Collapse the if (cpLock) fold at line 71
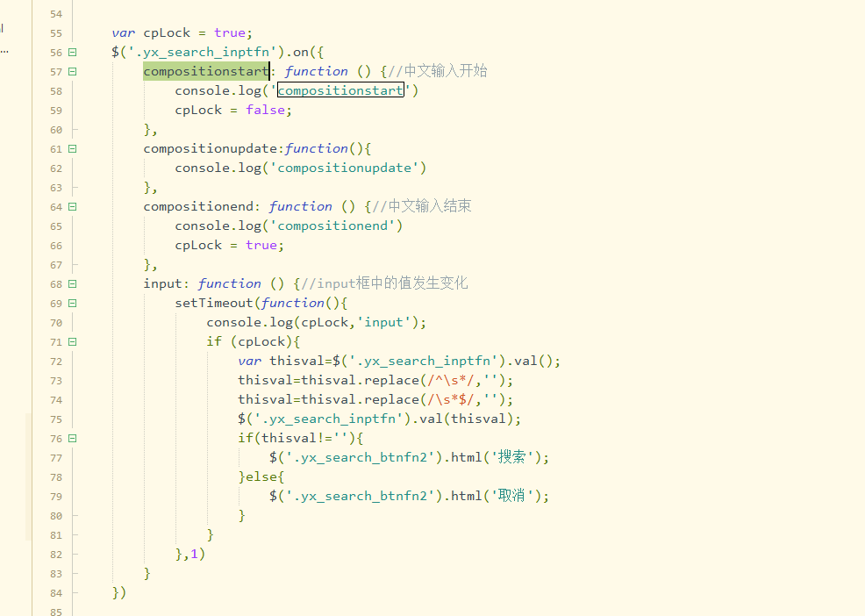Screen dimensions: 865x616 point(72,342)
